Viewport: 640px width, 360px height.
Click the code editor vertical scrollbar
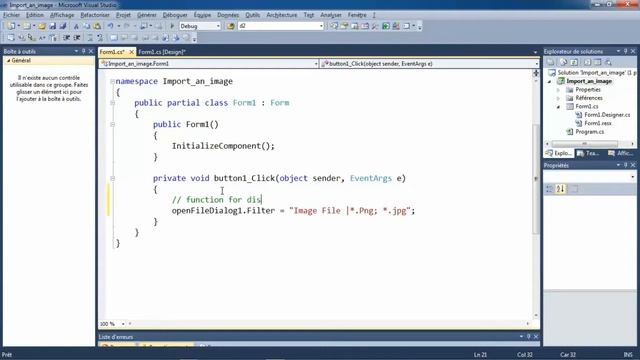(536, 178)
